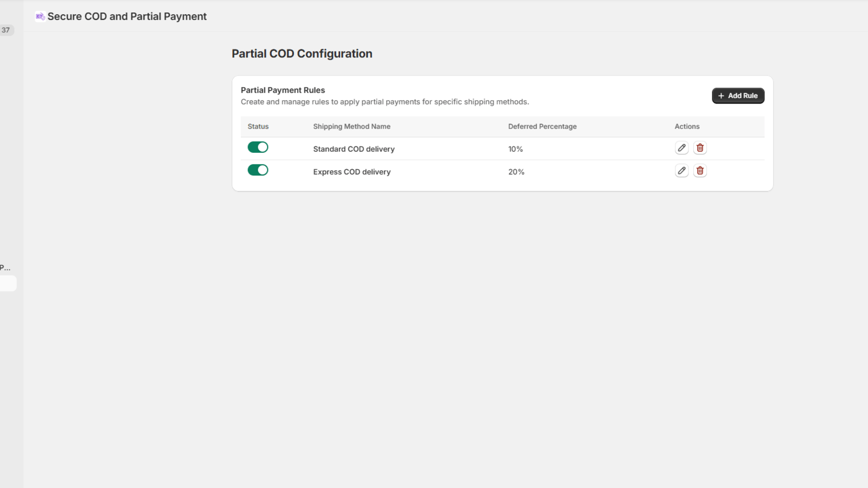Viewport: 868px width, 488px height.
Task: Click the Partial Payment Rules heading
Action: coord(283,90)
